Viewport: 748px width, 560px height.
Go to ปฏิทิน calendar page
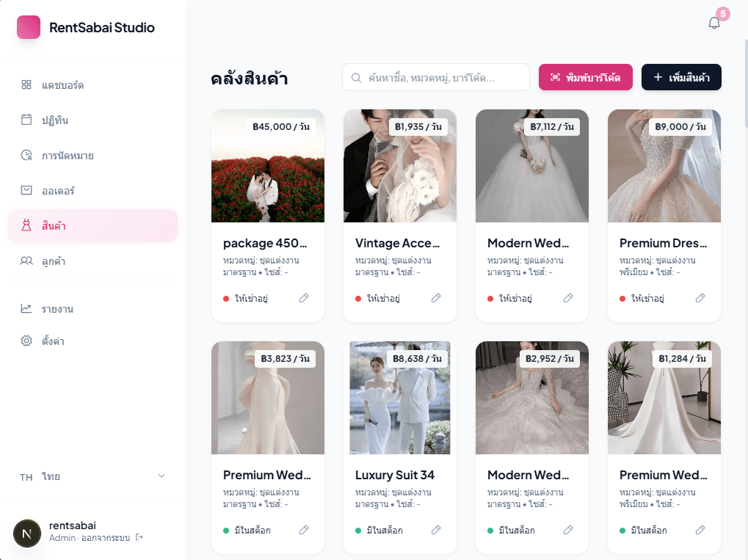click(55, 120)
